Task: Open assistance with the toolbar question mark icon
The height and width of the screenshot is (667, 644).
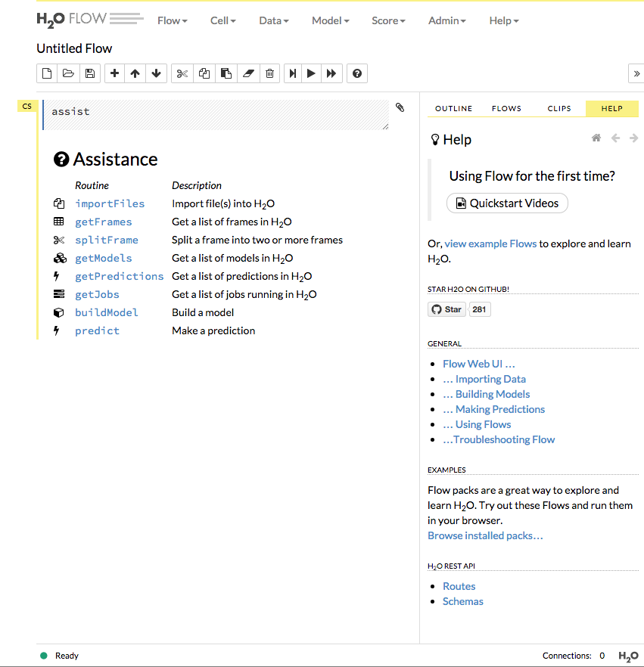Action: coord(357,73)
